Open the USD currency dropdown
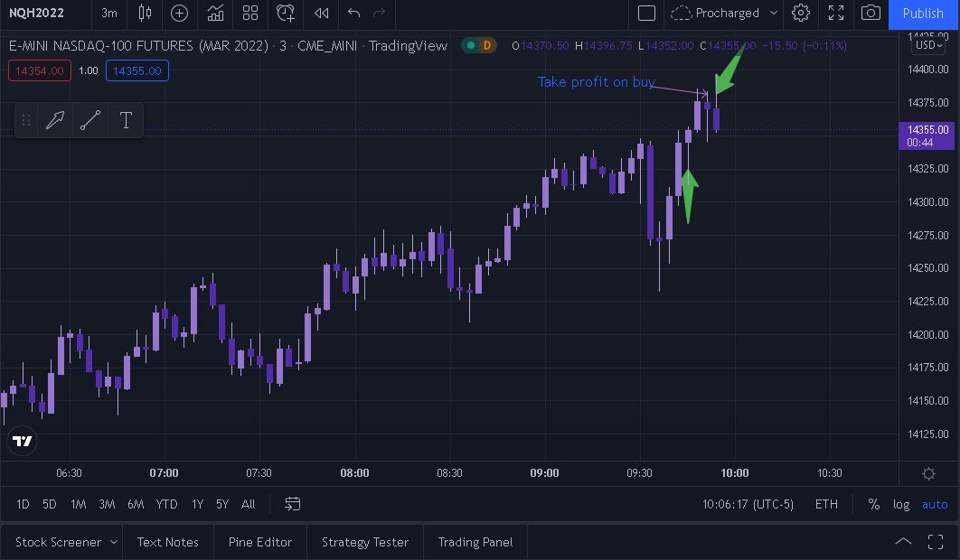960x560 pixels. (928, 45)
